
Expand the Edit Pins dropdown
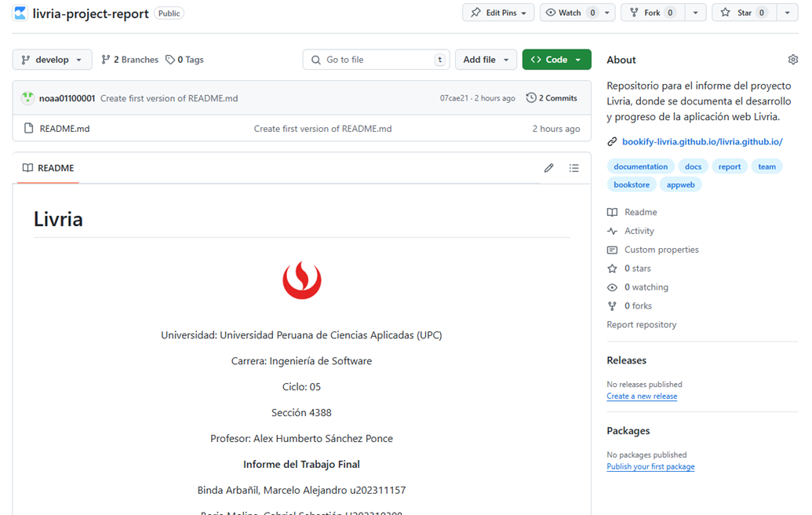[x=499, y=13]
